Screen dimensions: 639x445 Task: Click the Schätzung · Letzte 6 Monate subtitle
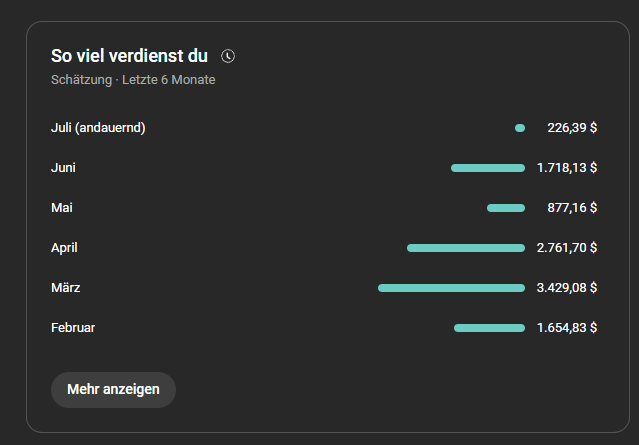point(133,80)
